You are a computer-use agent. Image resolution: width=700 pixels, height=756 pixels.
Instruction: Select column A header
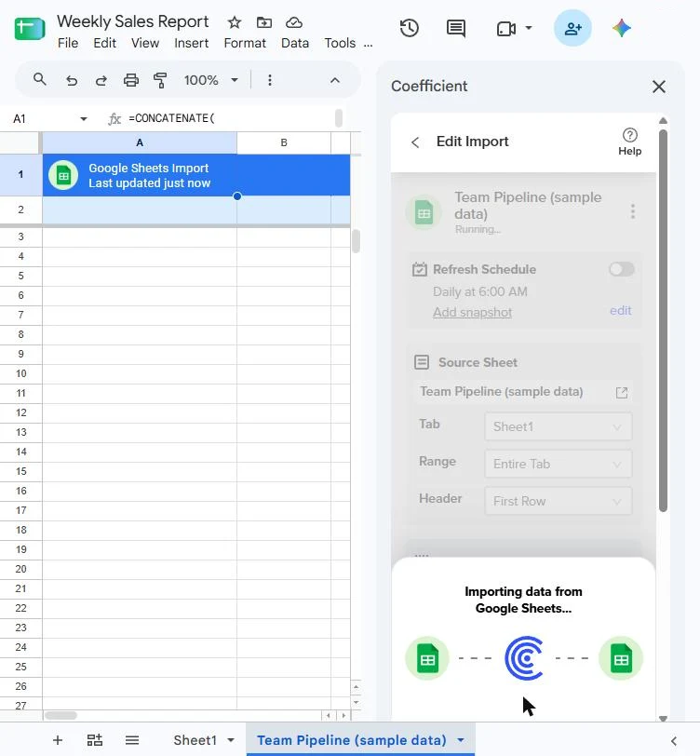(x=140, y=142)
